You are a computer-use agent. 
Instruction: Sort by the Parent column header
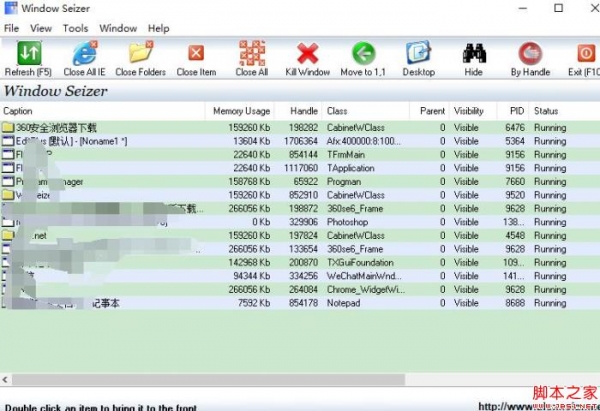tap(429, 111)
